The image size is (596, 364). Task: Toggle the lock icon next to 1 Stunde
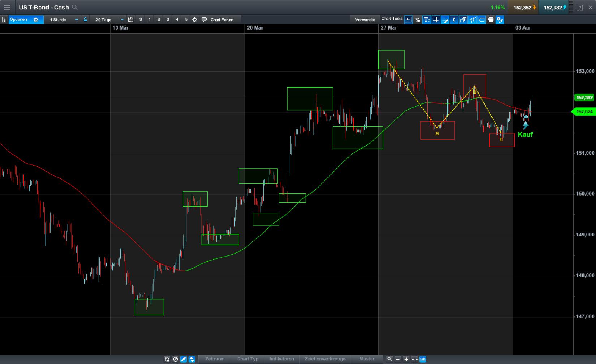click(85, 20)
